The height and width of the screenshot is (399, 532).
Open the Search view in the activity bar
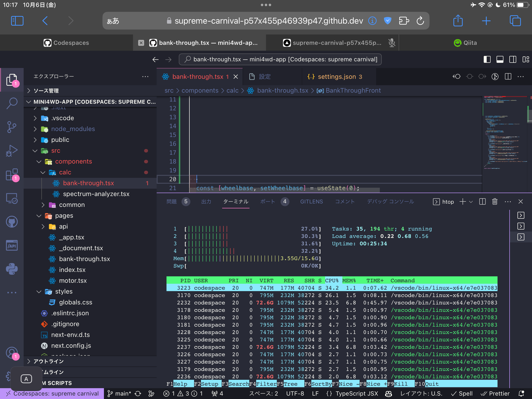pos(12,103)
